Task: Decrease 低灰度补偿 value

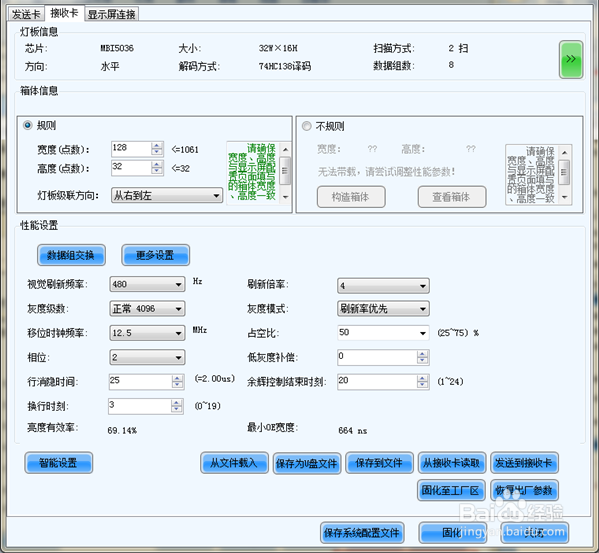Action: [422, 361]
